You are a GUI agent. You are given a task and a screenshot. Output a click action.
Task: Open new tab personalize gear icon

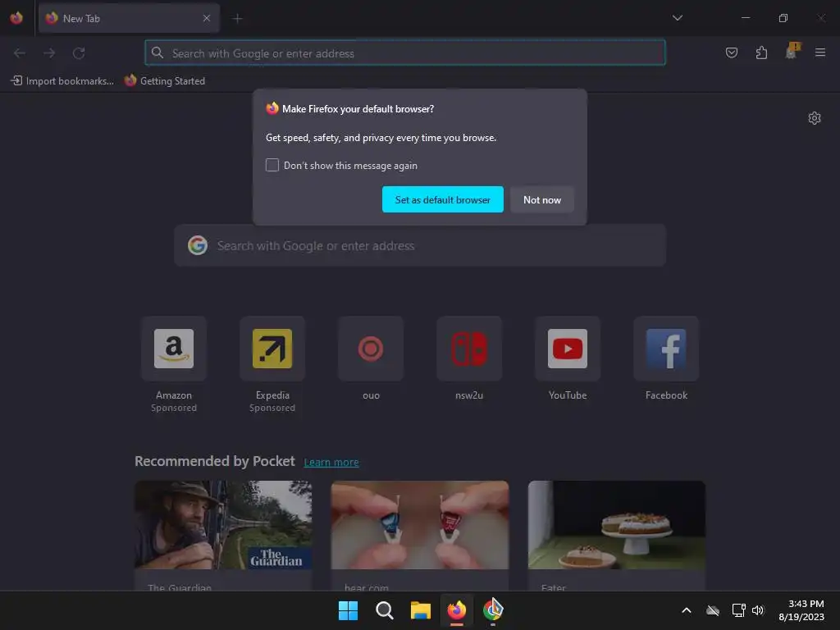pos(815,118)
